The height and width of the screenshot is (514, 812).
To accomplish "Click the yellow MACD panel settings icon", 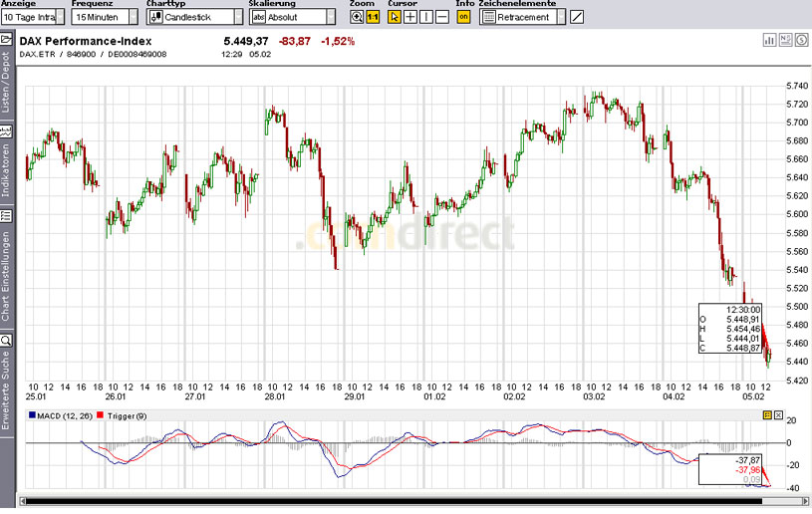I will pyautogui.click(x=767, y=415).
